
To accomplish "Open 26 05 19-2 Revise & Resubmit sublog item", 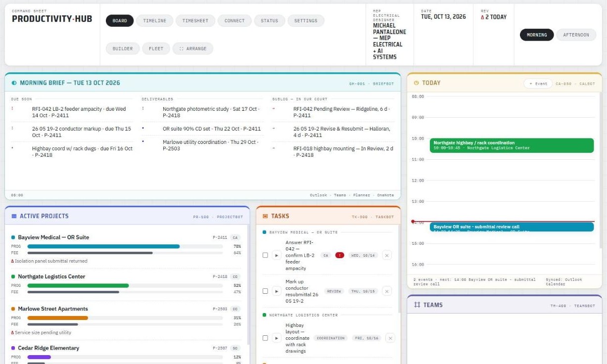I will (x=333, y=132).
